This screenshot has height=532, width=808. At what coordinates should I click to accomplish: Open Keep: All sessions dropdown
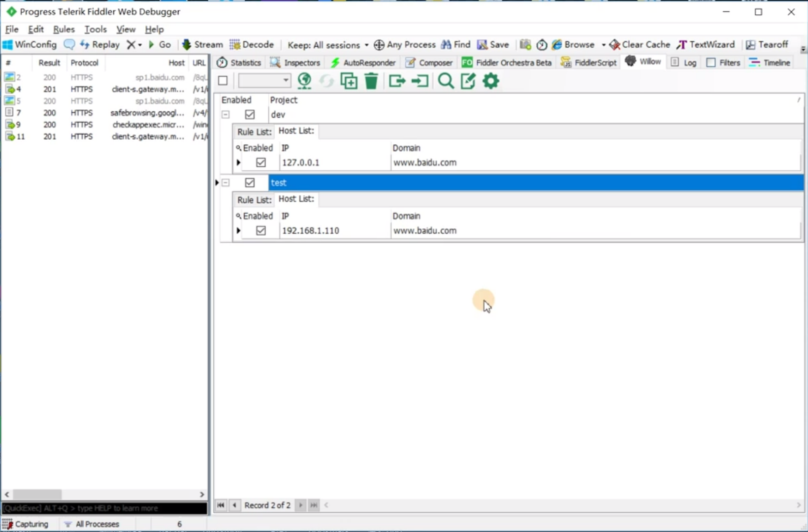pyautogui.click(x=328, y=45)
